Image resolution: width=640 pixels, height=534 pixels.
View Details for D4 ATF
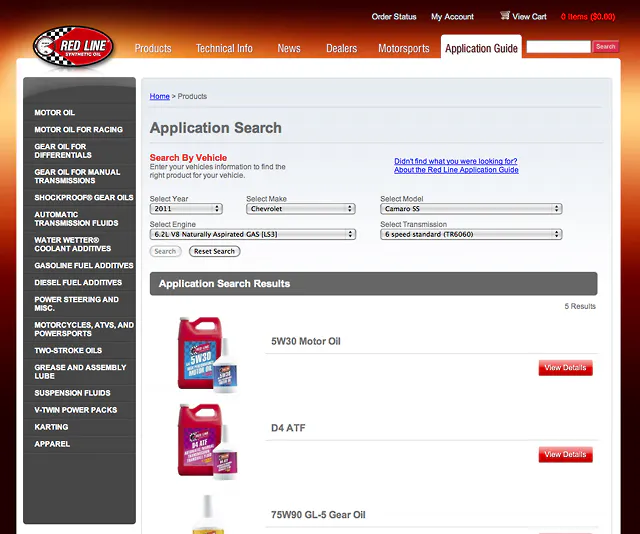click(x=565, y=455)
